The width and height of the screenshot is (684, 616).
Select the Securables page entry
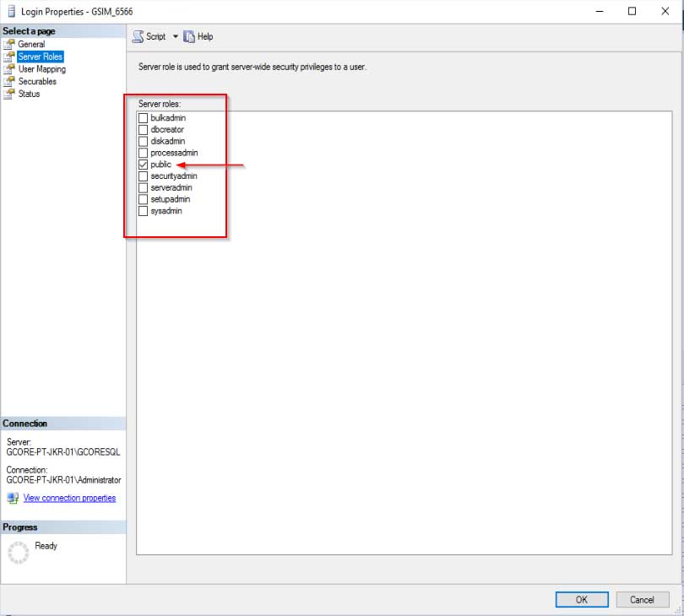pos(40,81)
